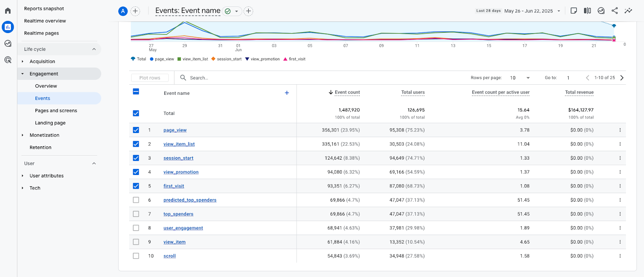The image size is (644, 277).
Task: Check the predicted_top_spenders row checkbox
Action: [x=136, y=200]
